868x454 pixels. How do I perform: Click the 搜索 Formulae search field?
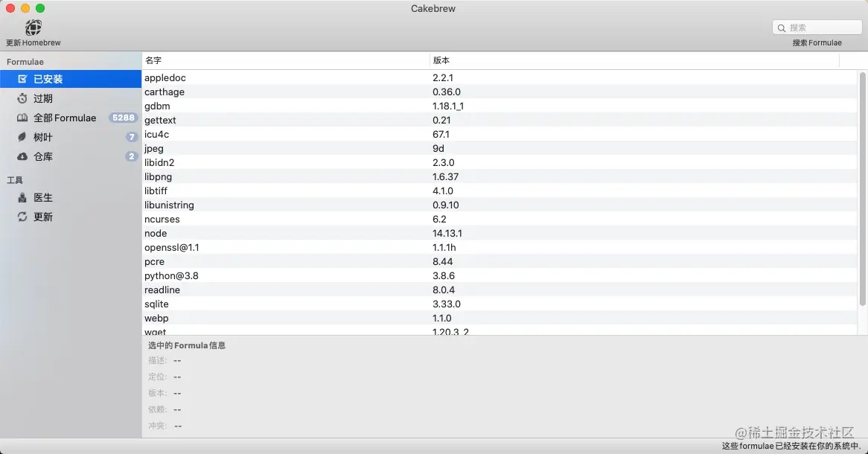(817, 28)
